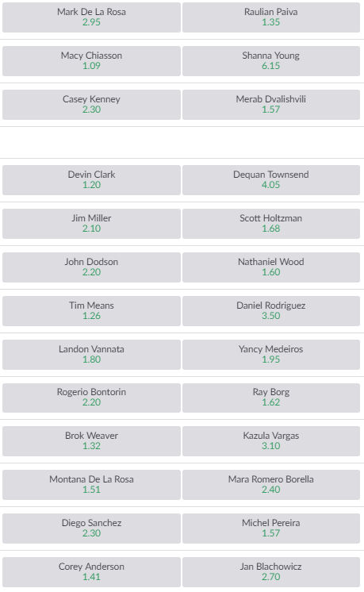This screenshot has height=592, width=364.
Task: Pick Devin Clark at 1.20
Action: [x=91, y=180]
